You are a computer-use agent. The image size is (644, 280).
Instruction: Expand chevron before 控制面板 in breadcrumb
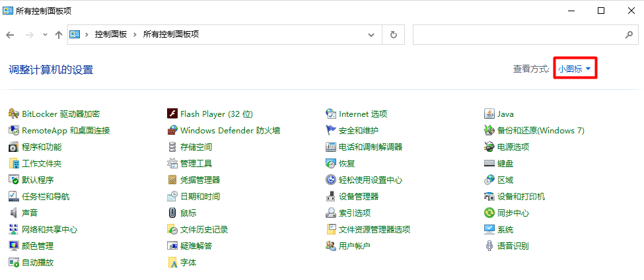[x=87, y=34]
